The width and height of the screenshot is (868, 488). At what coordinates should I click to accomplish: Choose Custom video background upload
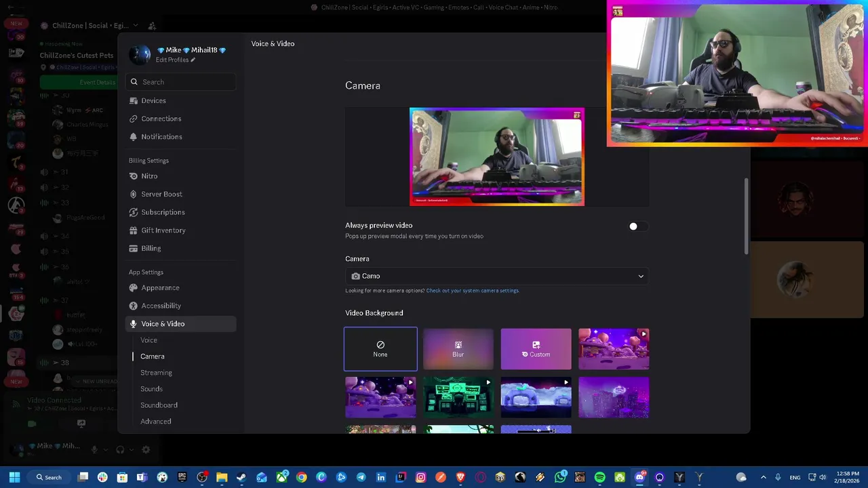(x=536, y=349)
